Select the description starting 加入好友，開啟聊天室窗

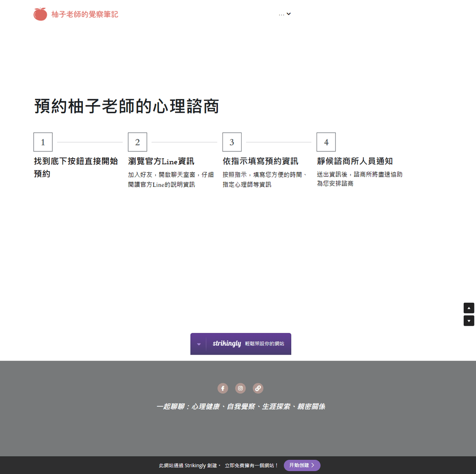click(171, 180)
